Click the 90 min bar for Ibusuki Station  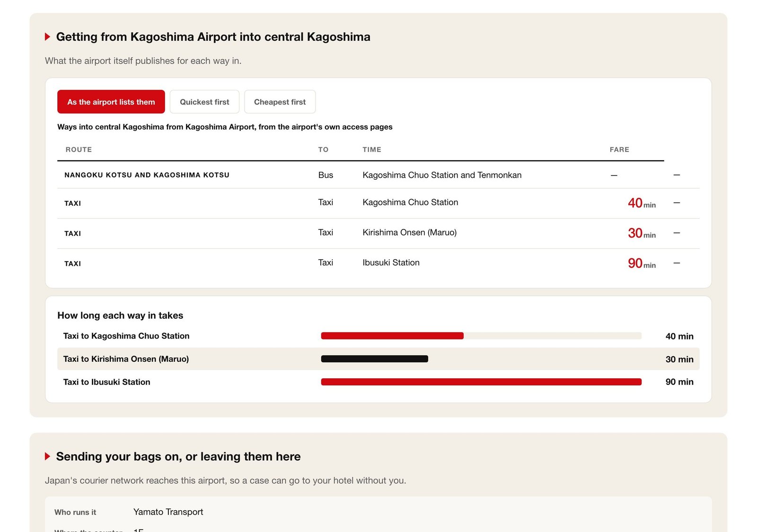(481, 382)
